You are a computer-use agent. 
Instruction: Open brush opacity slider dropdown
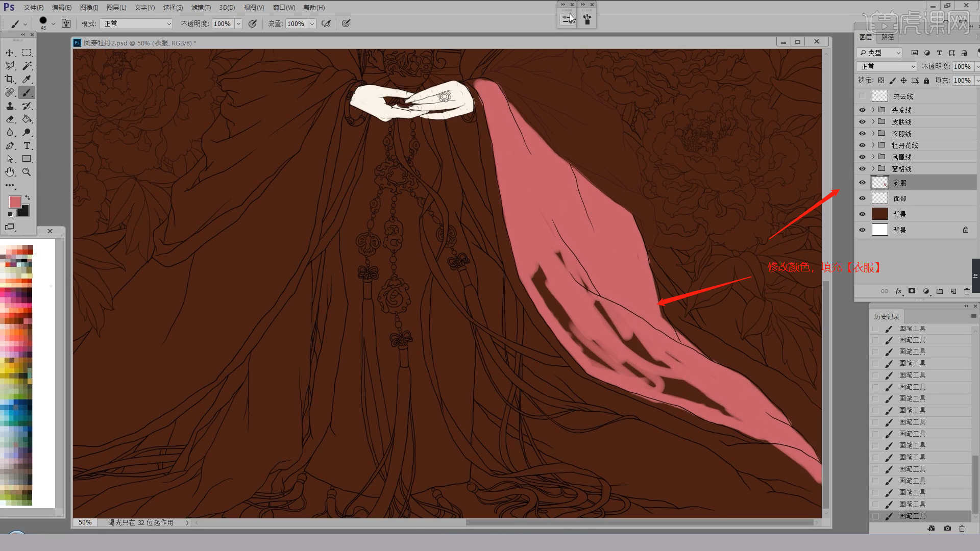coord(238,23)
